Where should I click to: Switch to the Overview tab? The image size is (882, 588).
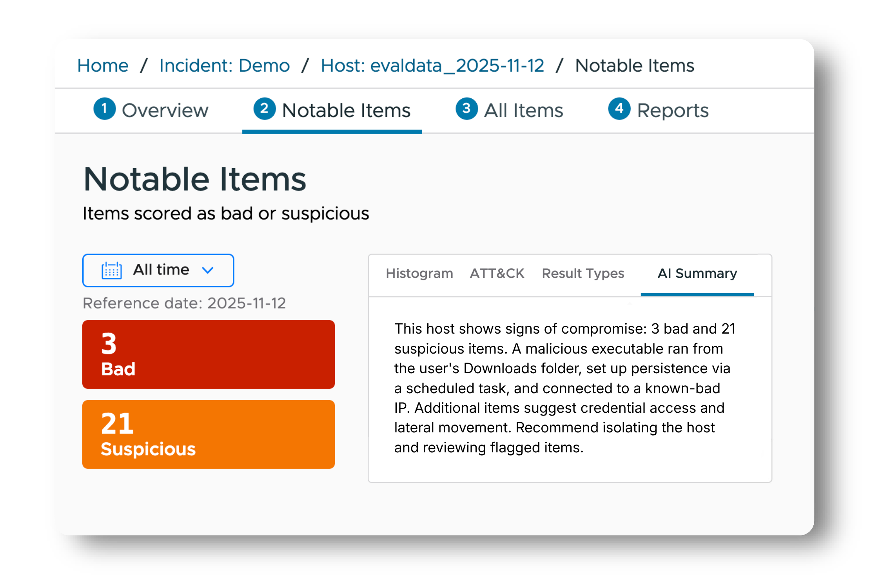(x=151, y=111)
